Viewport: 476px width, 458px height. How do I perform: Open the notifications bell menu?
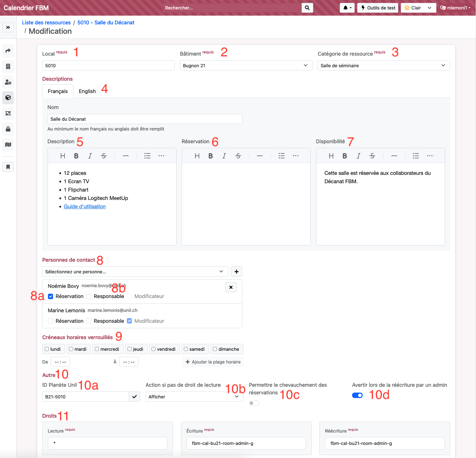point(347,8)
